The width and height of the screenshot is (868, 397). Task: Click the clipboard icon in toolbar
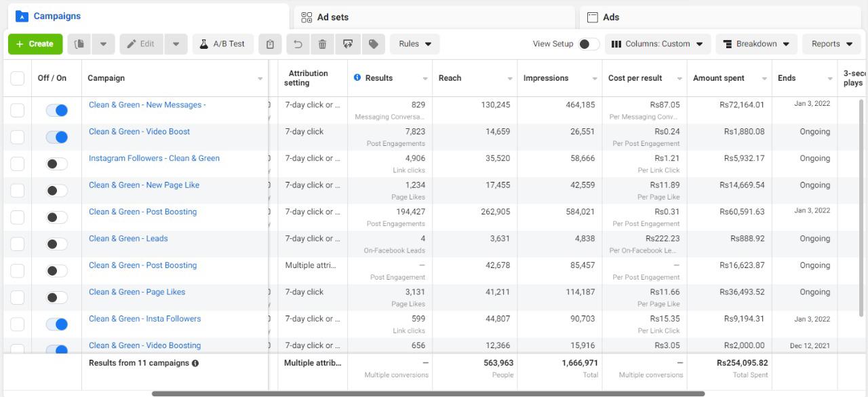(x=270, y=44)
